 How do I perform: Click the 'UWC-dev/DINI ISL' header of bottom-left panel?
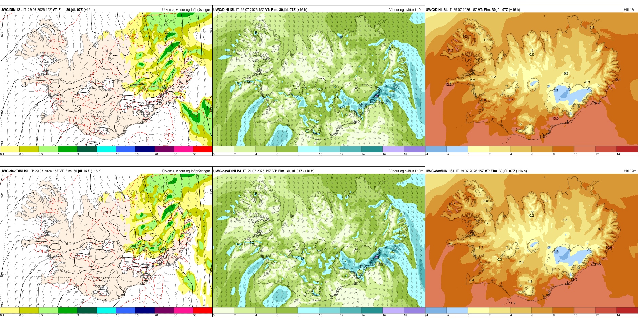point(15,171)
